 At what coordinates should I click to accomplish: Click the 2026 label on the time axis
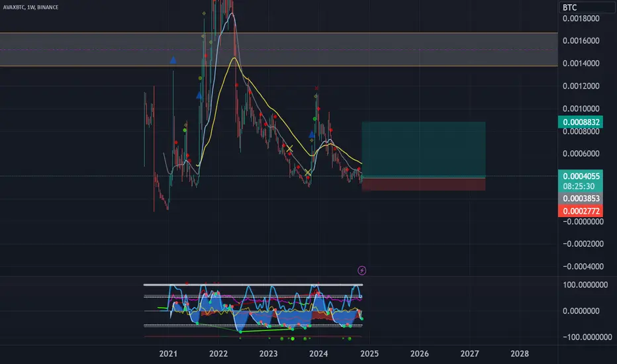[420, 353]
